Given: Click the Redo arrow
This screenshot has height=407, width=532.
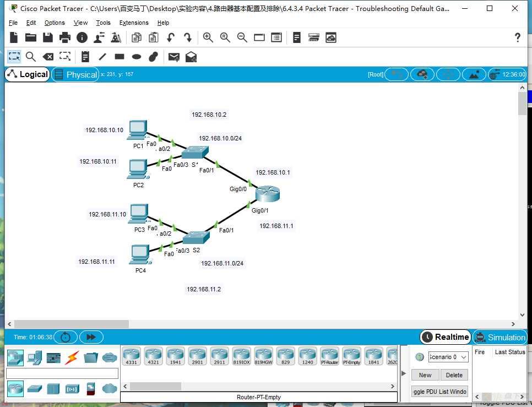Looking at the screenshot, I should [188, 37].
